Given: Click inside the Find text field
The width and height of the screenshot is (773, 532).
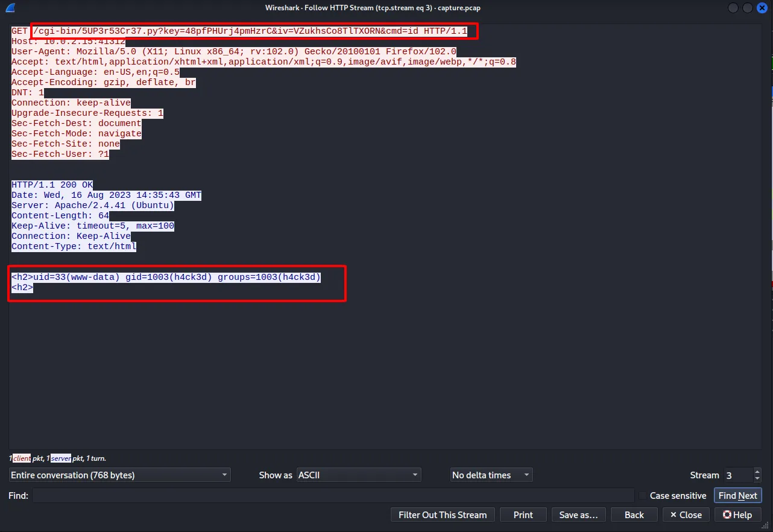Looking at the screenshot, I should pos(333,496).
